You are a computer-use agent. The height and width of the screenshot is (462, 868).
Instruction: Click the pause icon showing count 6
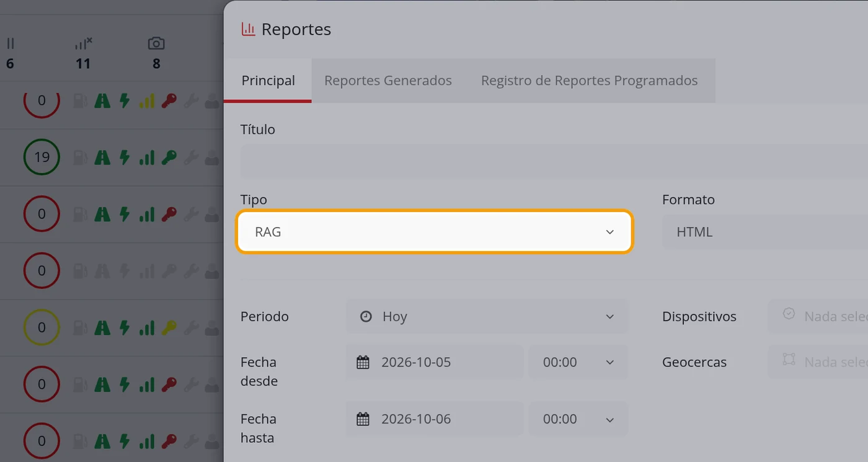[11, 43]
